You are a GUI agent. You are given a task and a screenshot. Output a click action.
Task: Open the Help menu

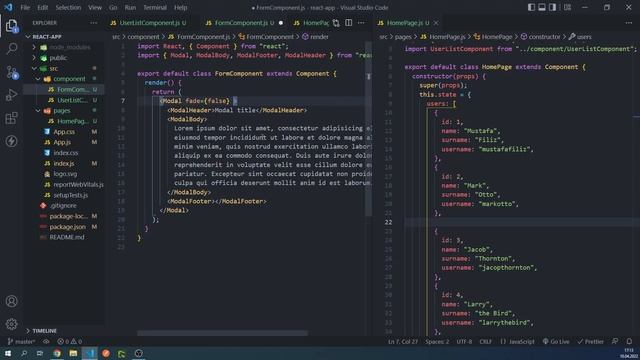click(x=180, y=7)
